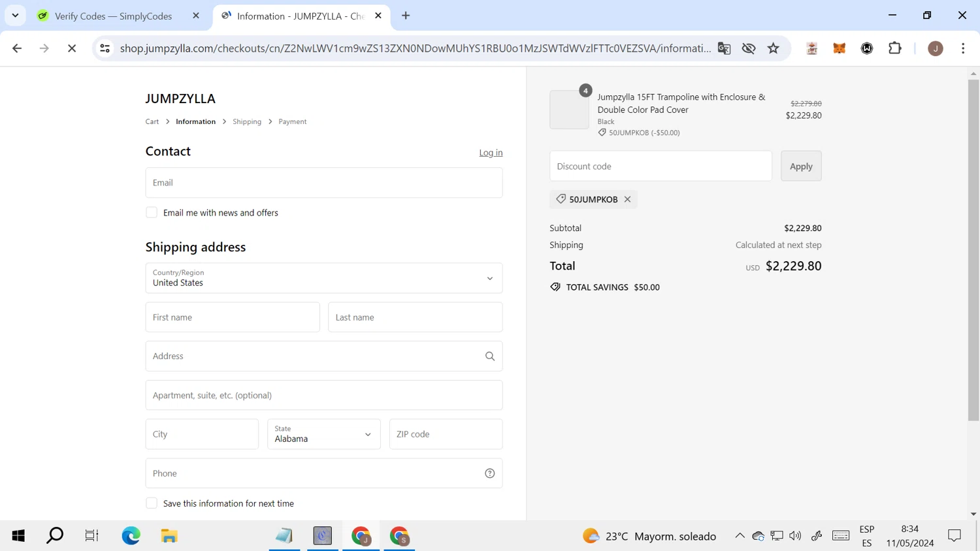Click the phone help question icon

tap(490, 473)
